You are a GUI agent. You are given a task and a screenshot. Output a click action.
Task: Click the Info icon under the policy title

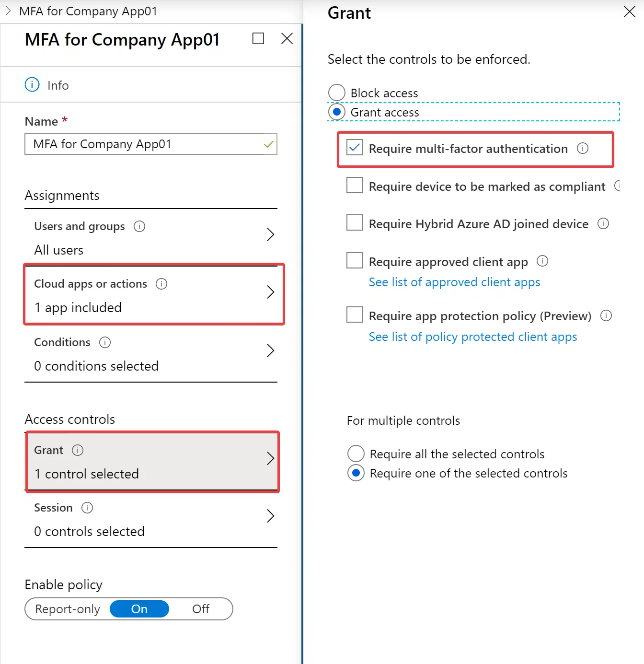(32, 85)
